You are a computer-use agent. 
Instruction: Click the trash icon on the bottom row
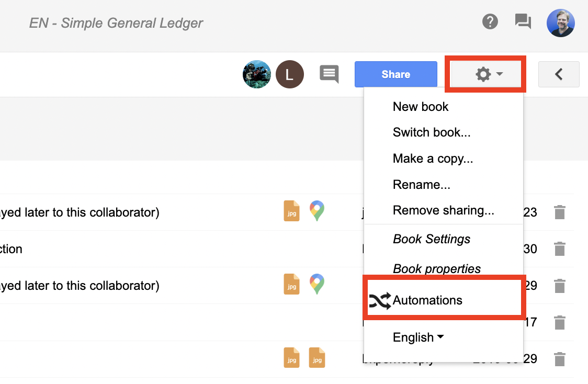[x=559, y=358]
